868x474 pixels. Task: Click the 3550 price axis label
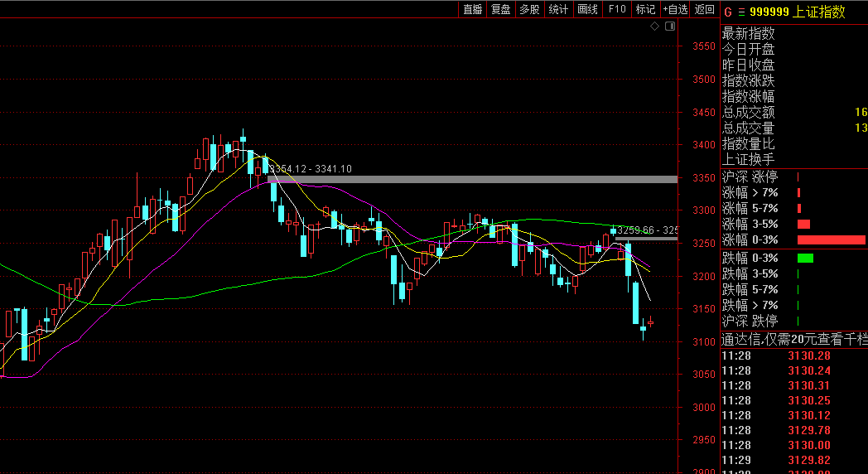704,46
